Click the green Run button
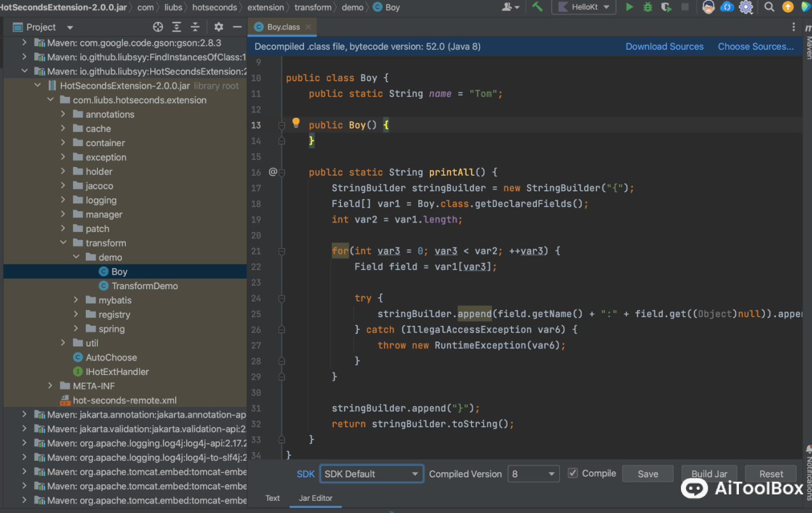The width and height of the screenshot is (812, 513). 629,7
